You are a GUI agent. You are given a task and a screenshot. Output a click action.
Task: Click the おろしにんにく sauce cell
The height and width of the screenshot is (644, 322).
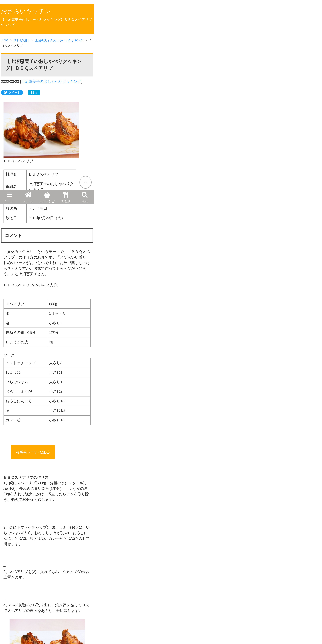[x=25, y=401]
